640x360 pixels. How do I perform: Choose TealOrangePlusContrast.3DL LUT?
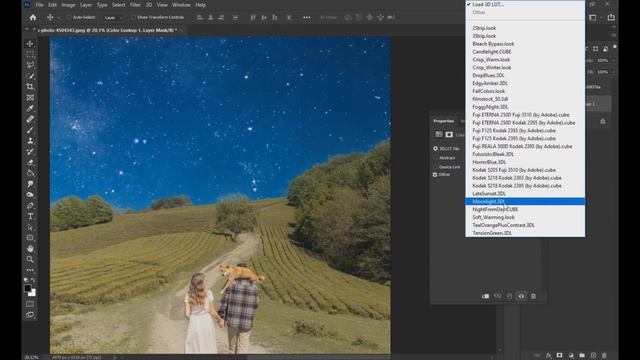[x=525, y=225]
